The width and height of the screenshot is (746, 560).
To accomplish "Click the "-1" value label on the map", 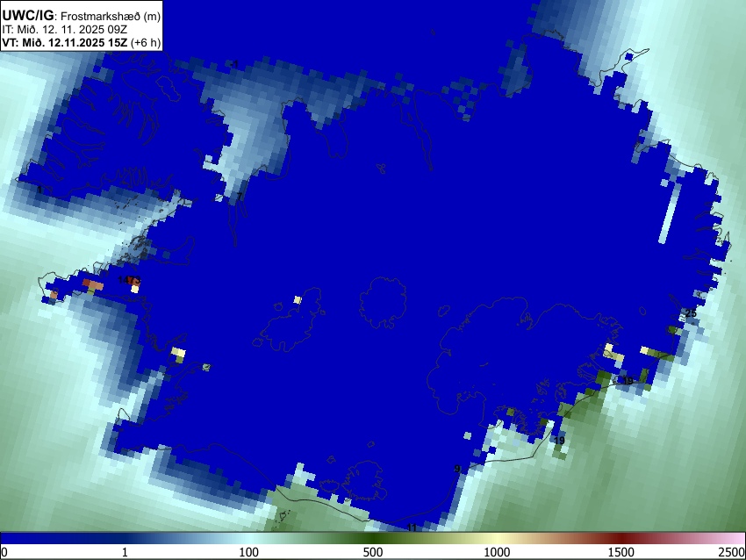I will tap(234, 64).
